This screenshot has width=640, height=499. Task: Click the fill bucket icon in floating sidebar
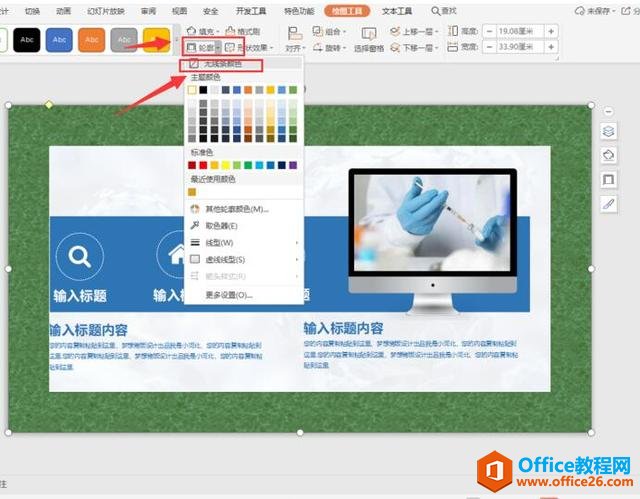point(609,155)
